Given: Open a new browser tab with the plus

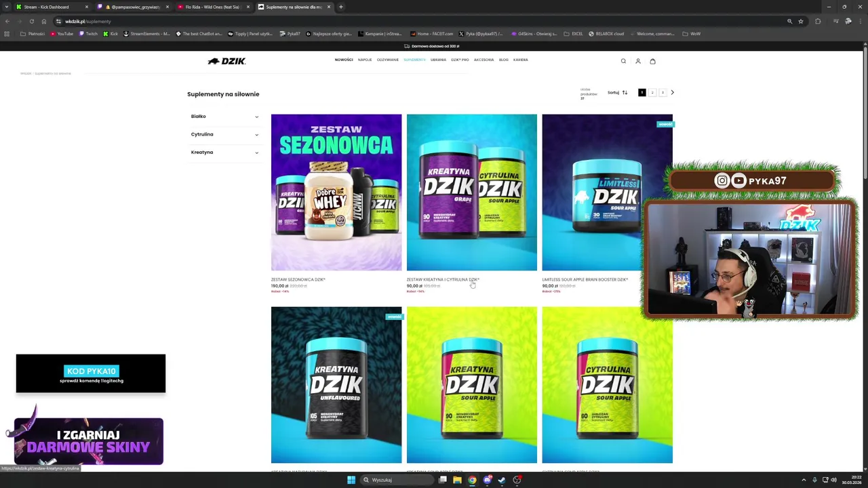Looking at the screenshot, I should click(x=340, y=7).
